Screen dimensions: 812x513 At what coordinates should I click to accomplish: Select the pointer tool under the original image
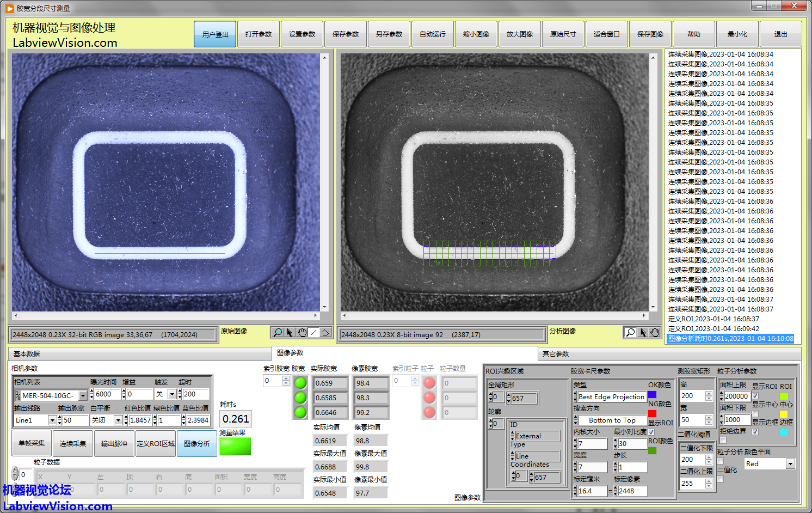click(290, 332)
